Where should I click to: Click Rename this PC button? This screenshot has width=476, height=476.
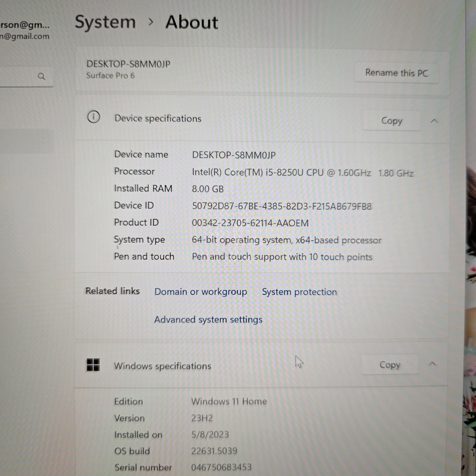pyautogui.click(x=396, y=73)
